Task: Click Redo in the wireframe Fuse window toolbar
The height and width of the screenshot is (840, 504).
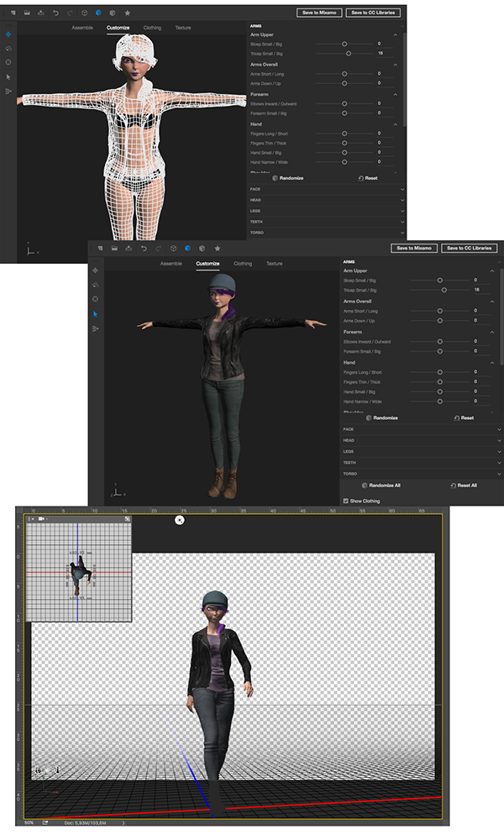Action: (70, 13)
